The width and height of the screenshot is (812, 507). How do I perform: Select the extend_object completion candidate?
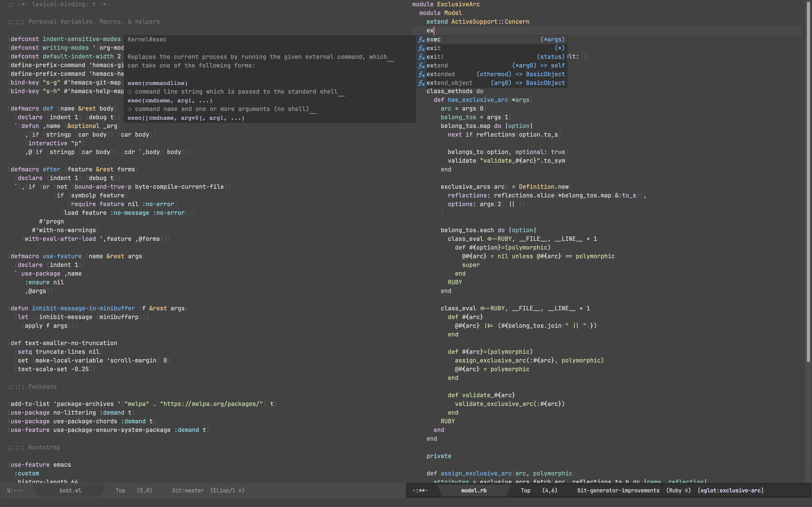click(x=449, y=83)
